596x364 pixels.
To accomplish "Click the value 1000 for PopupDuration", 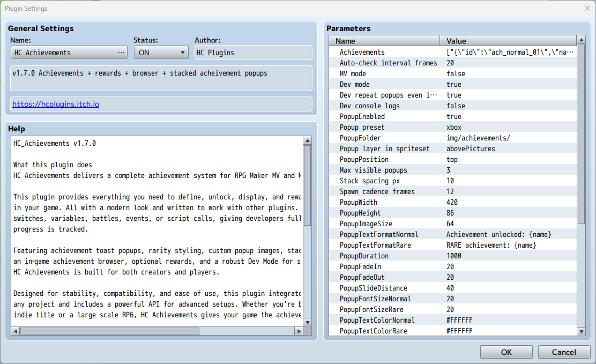I will pyautogui.click(x=454, y=256).
